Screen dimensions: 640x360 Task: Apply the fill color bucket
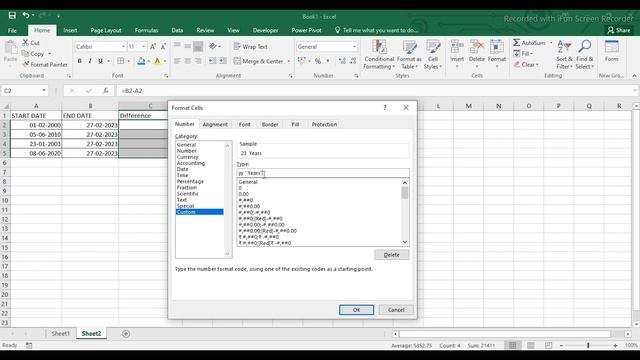click(141, 61)
